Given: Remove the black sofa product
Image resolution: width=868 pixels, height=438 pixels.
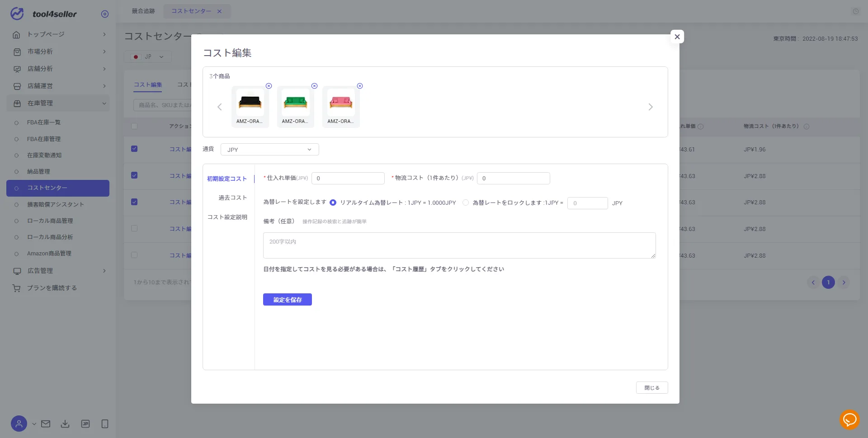Looking at the screenshot, I should point(269,86).
